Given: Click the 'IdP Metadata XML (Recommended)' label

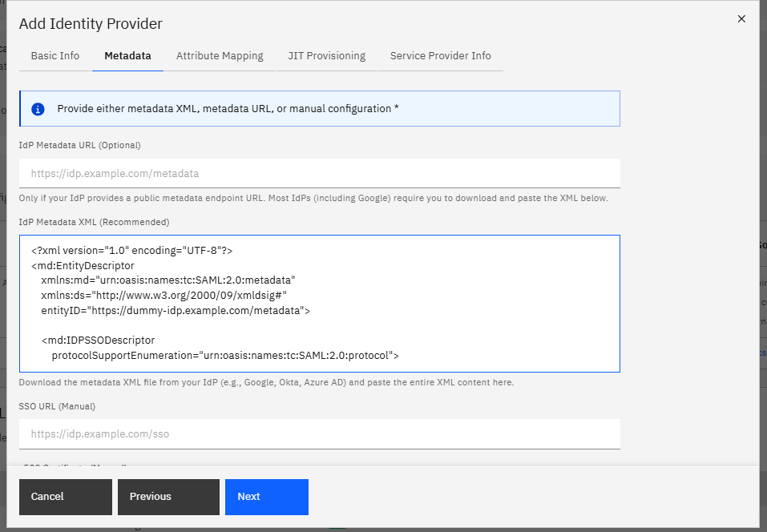Looking at the screenshot, I should [x=94, y=222].
